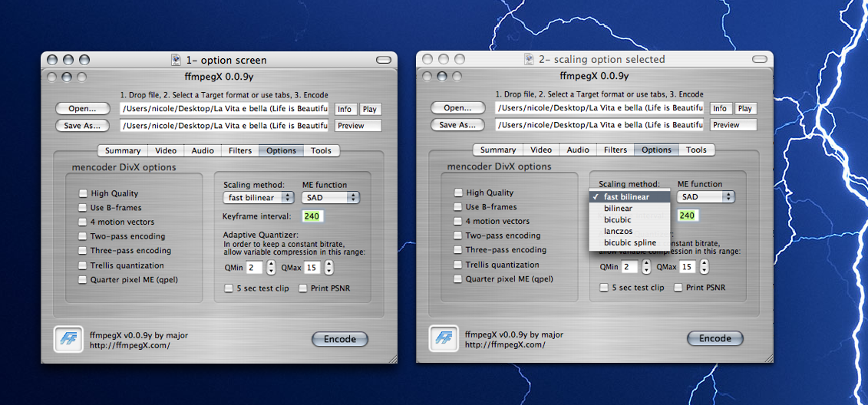The image size is (868, 405).
Task: Open Filters tab in right window
Action: (x=616, y=150)
